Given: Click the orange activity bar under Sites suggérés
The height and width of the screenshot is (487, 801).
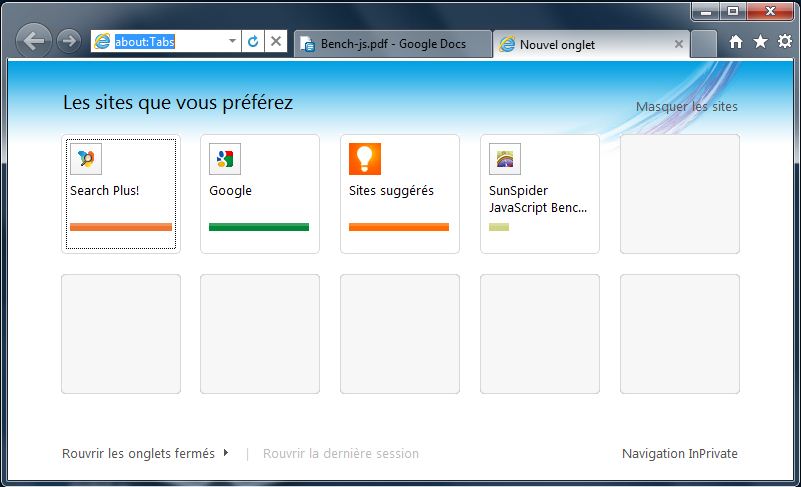Looking at the screenshot, I should (399, 227).
